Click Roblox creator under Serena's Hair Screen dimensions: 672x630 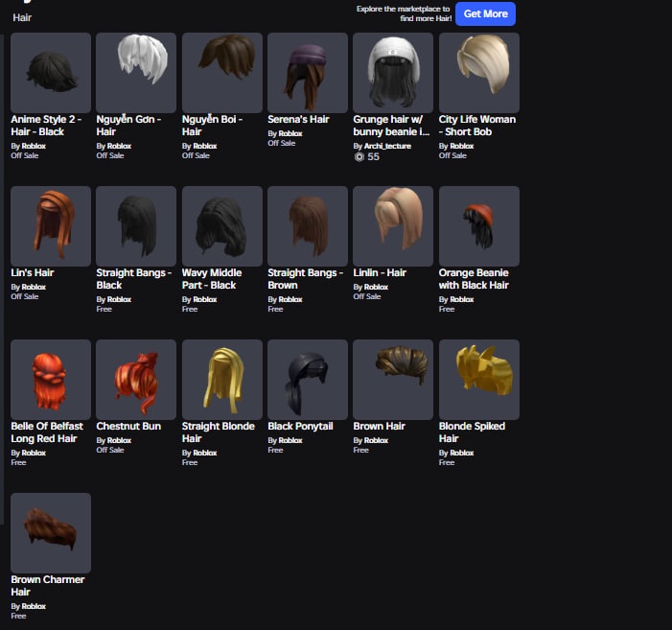290,133
